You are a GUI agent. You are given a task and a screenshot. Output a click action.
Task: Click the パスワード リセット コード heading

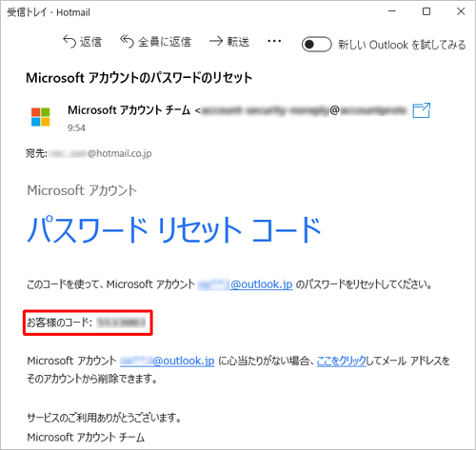click(x=174, y=229)
